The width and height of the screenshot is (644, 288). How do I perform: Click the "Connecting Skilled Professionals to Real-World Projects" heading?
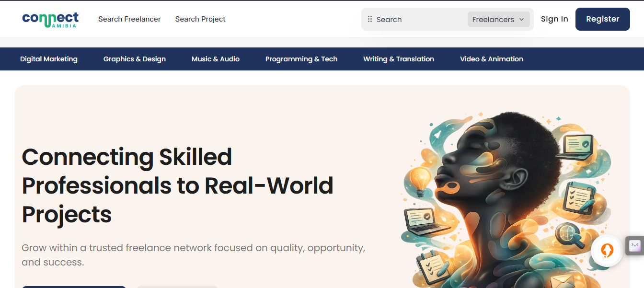177,185
